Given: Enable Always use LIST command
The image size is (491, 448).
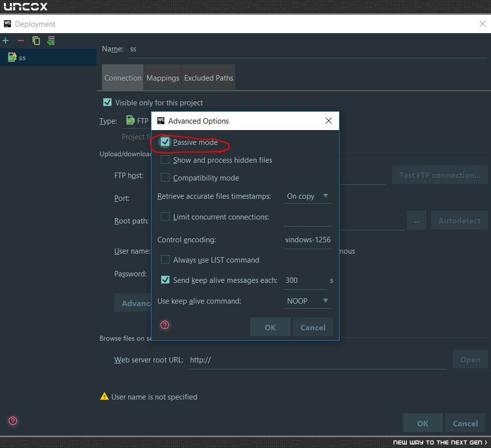Looking at the screenshot, I should click(165, 259).
